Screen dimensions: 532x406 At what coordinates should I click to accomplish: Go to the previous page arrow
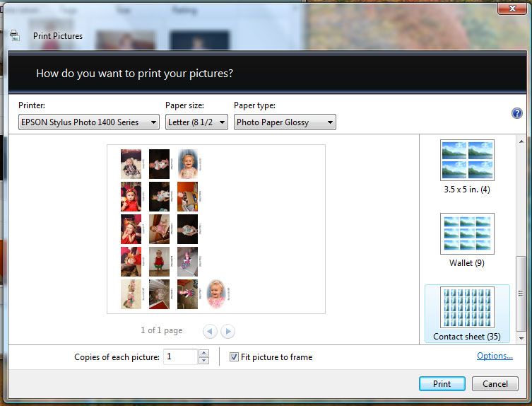coord(211,330)
